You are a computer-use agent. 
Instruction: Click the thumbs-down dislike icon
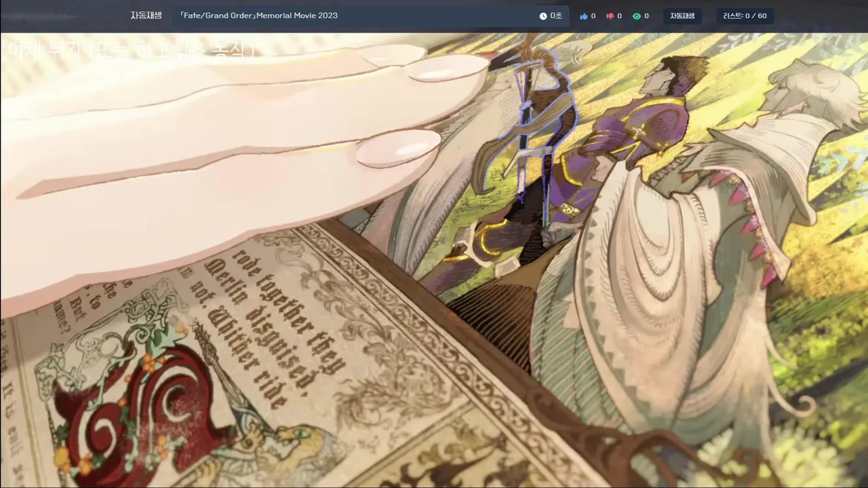tap(610, 16)
